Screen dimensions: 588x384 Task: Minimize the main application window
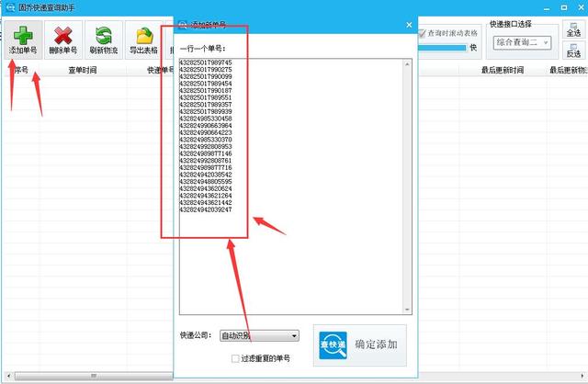pos(548,8)
